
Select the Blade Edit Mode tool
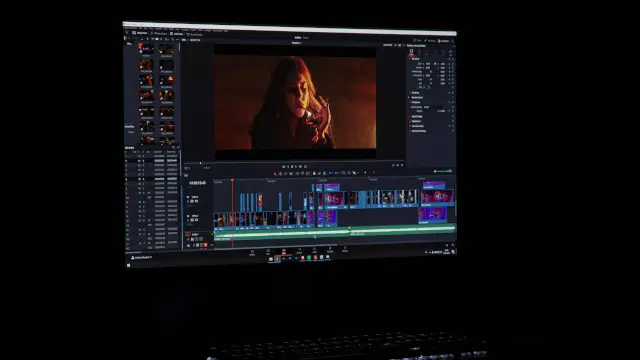point(291,173)
